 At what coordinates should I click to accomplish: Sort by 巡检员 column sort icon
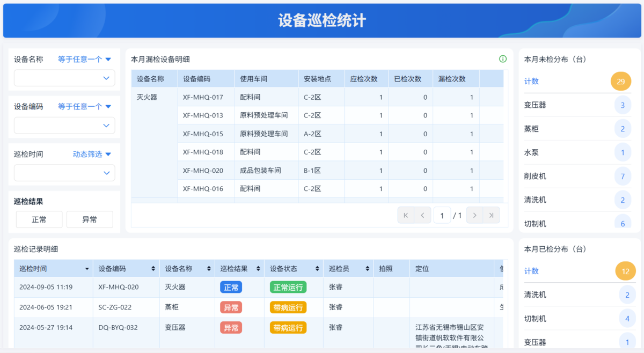[x=368, y=269]
